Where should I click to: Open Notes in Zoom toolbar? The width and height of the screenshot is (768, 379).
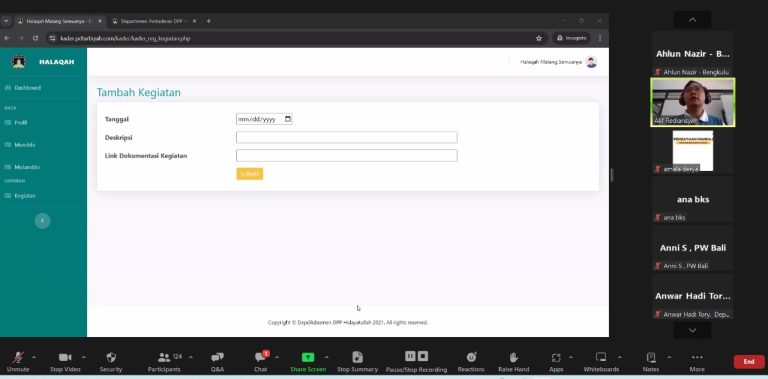[x=651, y=361]
